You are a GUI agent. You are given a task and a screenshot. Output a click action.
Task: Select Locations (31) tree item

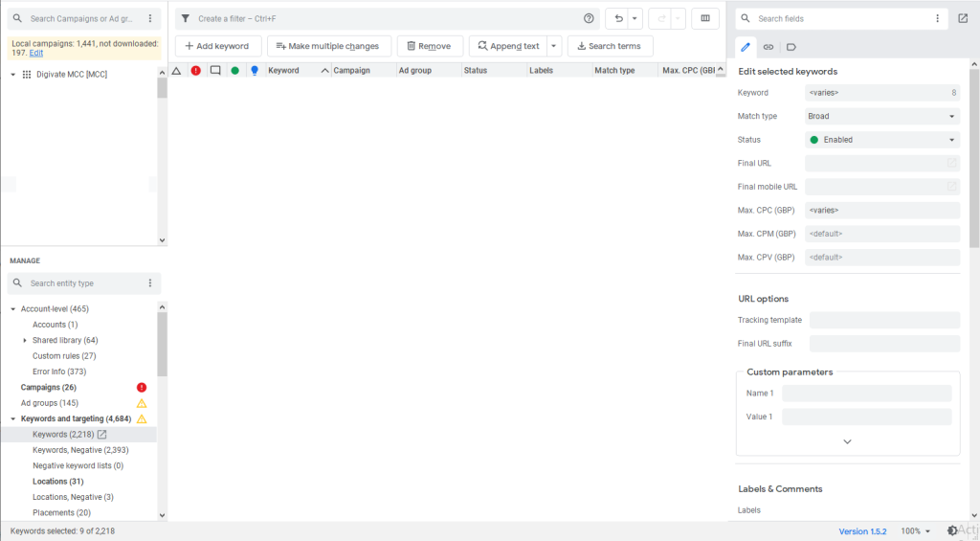(58, 482)
